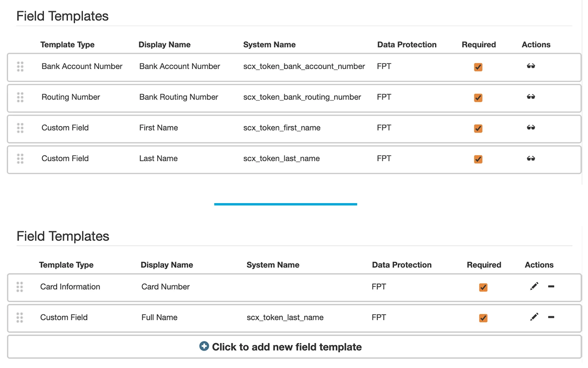588x368 pixels.
Task: View the First Name field template
Action: pyautogui.click(x=531, y=128)
